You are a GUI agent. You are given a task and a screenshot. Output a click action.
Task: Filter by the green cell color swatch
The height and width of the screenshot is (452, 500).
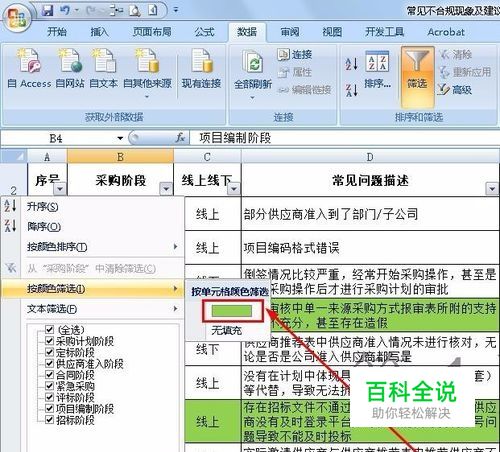[x=232, y=311]
